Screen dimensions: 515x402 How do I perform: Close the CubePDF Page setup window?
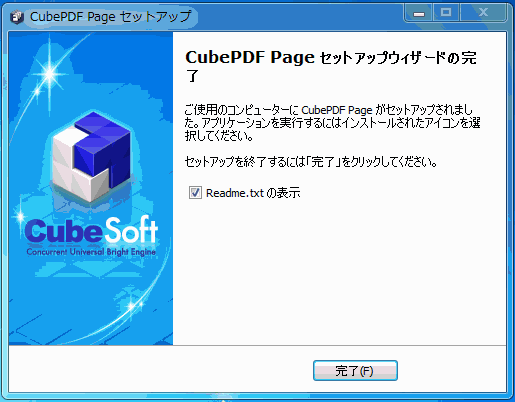pos(483,13)
